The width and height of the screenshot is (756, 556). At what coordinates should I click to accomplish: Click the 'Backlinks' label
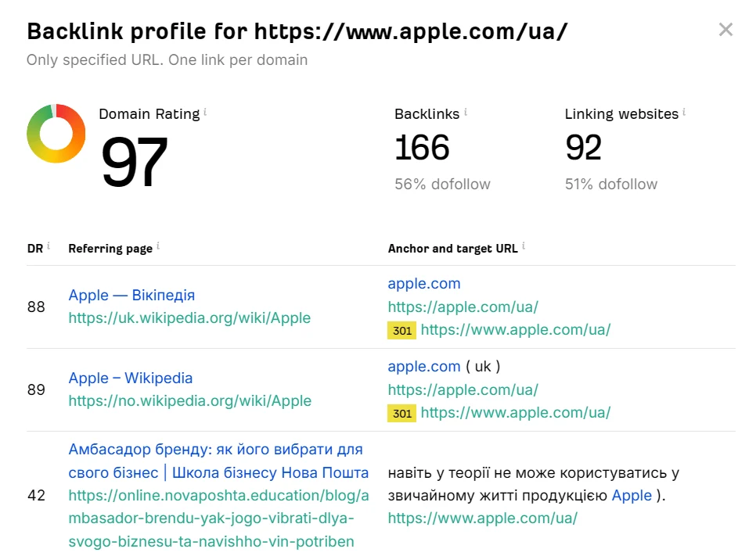[427, 114]
